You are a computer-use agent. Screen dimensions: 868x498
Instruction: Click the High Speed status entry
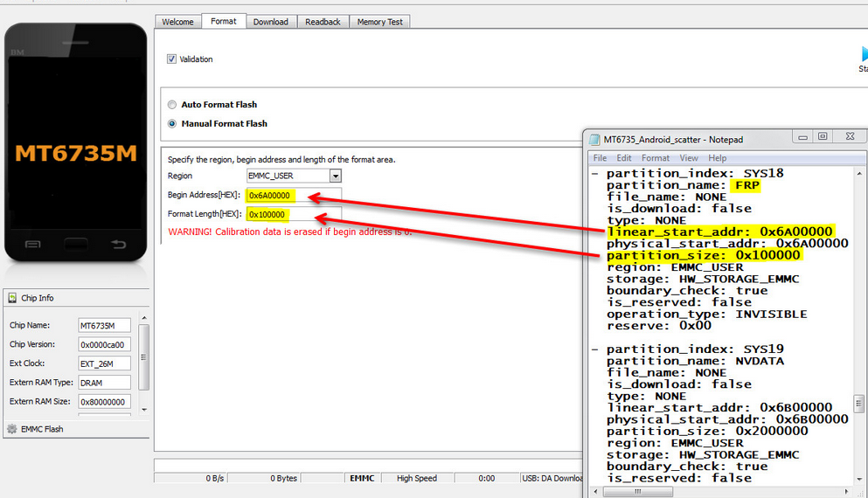click(417, 478)
